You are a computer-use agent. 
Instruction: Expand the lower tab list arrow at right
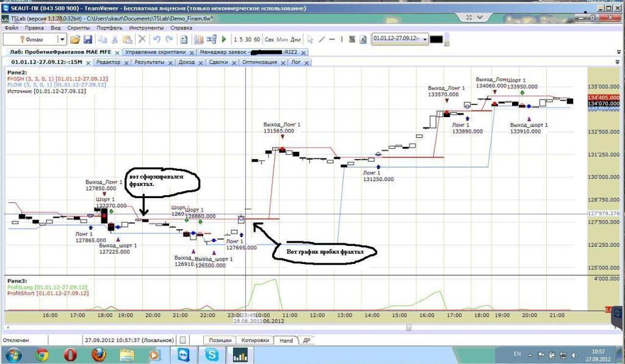coord(618,62)
